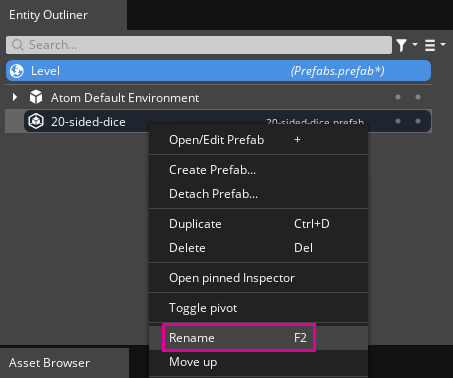This screenshot has width=453, height=378.
Task: Toggle visibility dot for 20-sided-dice
Action: click(398, 121)
